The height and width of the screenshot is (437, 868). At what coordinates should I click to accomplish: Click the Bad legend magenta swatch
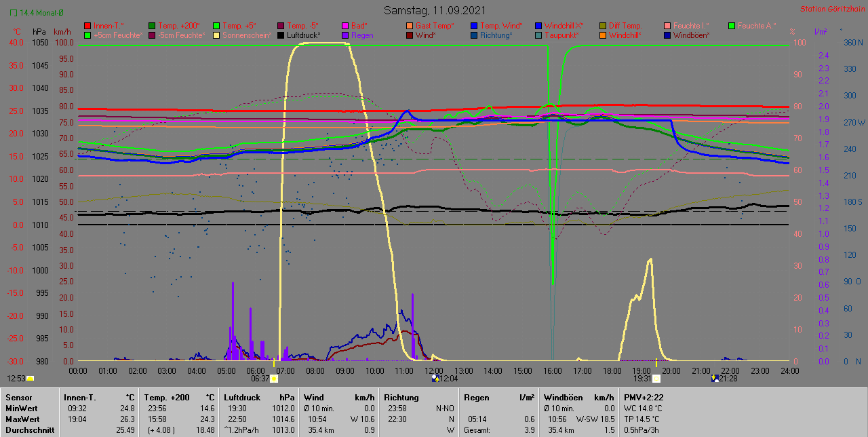point(344,26)
